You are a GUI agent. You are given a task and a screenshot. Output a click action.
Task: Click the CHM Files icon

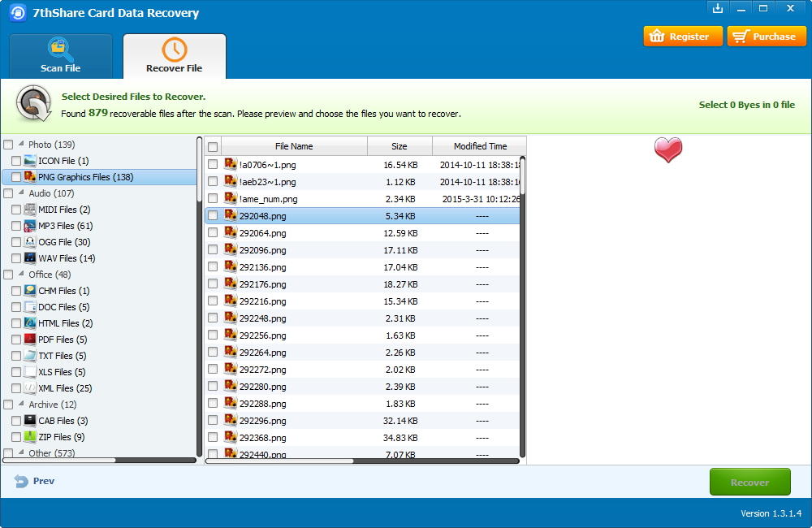pos(30,291)
